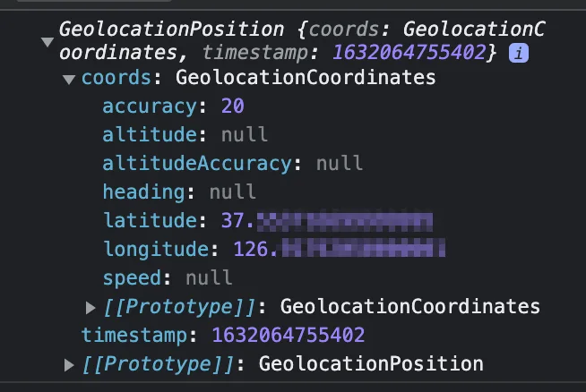This screenshot has height=392, width=586.
Task: Click timestamp value 1632064755402 in tree
Action: 289,335
